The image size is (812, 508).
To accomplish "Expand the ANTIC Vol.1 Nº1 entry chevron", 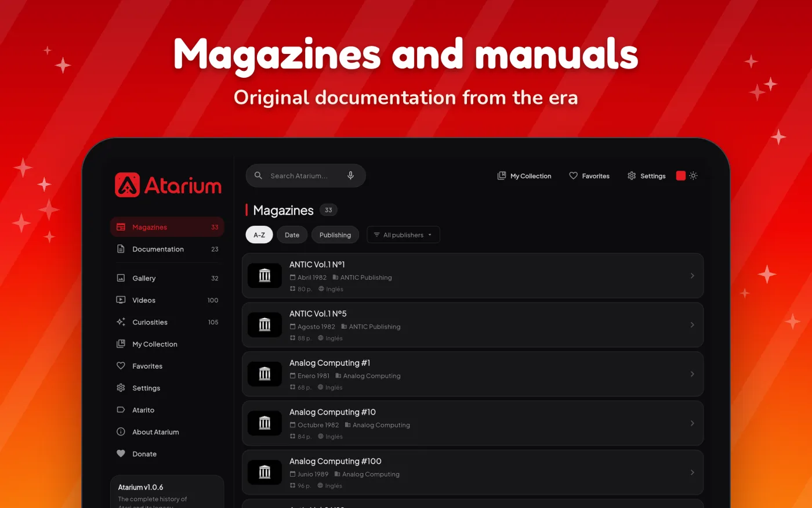I will (692, 276).
